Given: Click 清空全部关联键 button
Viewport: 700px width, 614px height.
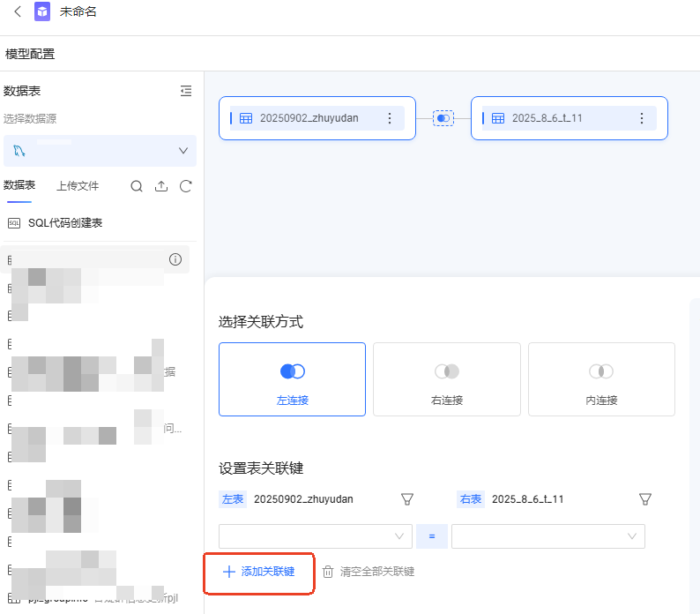Looking at the screenshot, I should (x=369, y=572).
